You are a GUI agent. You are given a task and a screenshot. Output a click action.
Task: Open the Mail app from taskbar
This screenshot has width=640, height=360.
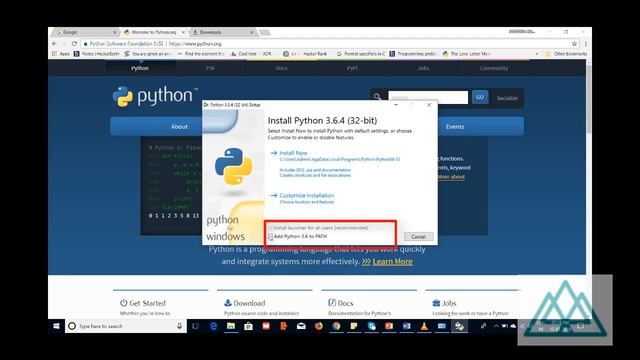pyautogui.click(x=301, y=326)
